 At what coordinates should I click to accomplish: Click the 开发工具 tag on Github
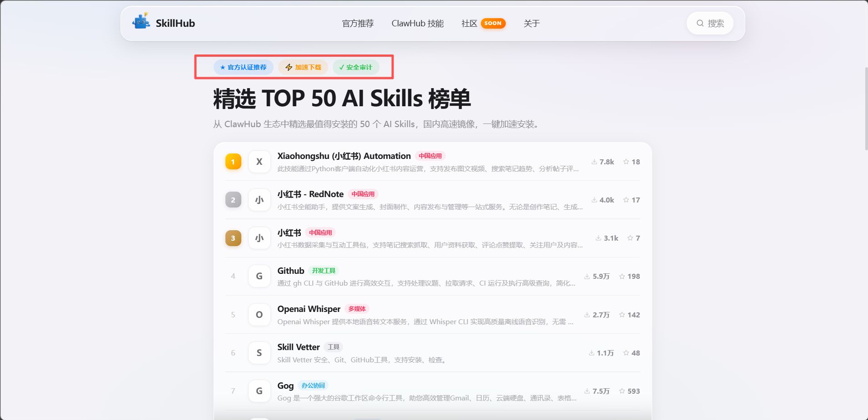324,271
